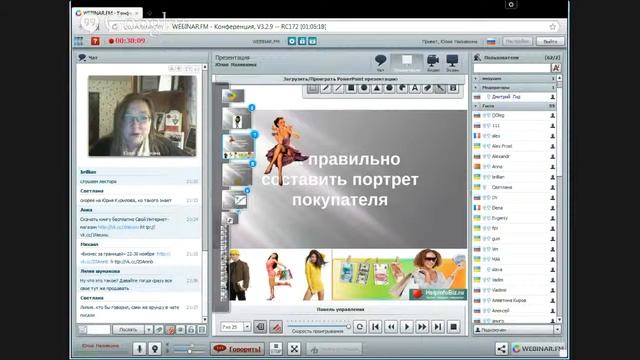This screenshot has height=360, width=640.
Task: Click the play button in control panel
Action: click(x=407, y=327)
